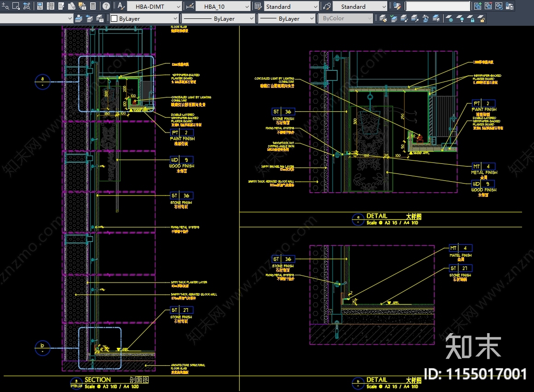Viewport: 534px width, 392px height.
Task: Open the Dimension Style manager icon
Action: (x=189, y=6)
